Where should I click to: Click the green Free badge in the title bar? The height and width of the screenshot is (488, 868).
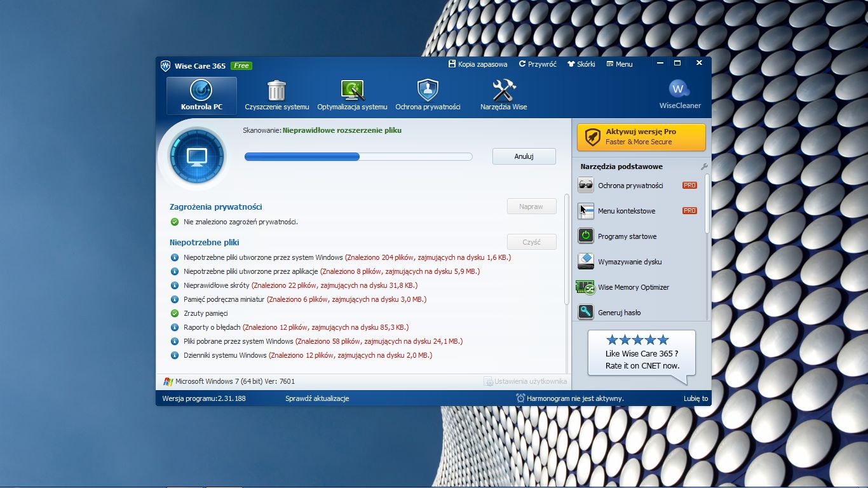click(x=241, y=65)
